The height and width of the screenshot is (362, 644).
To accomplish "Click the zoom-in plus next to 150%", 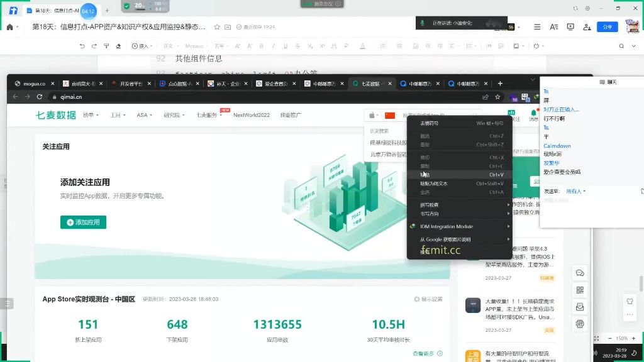I will (634, 338).
